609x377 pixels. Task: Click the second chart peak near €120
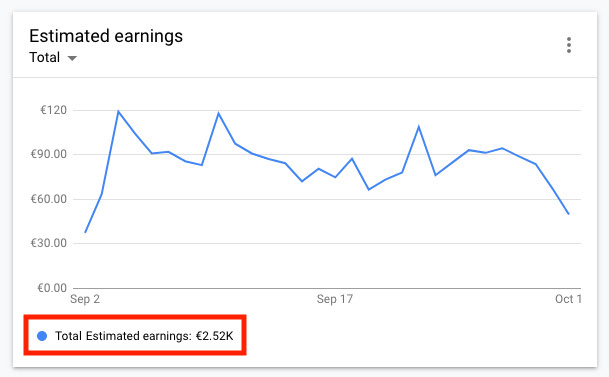(x=219, y=113)
